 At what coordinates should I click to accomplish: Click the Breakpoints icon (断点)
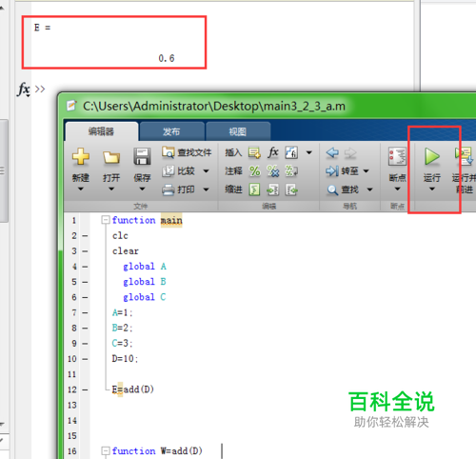coord(397,156)
